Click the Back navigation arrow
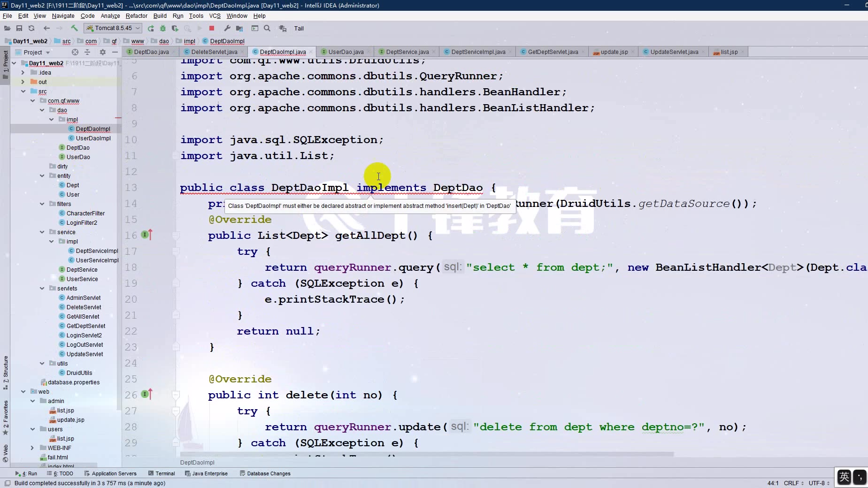Image resolution: width=868 pixels, height=488 pixels. tap(46, 28)
